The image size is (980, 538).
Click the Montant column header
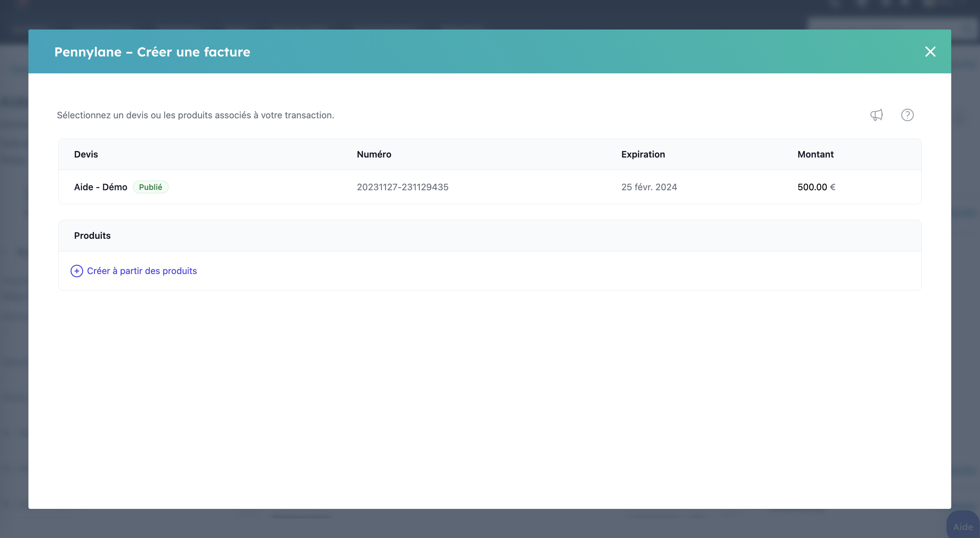point(815,154)
